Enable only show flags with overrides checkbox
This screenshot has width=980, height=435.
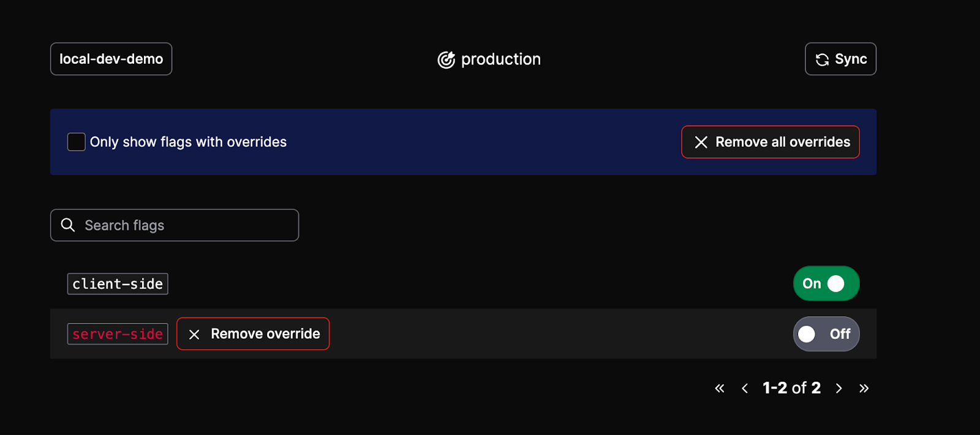pyautogui.click(x=76, y=142)
